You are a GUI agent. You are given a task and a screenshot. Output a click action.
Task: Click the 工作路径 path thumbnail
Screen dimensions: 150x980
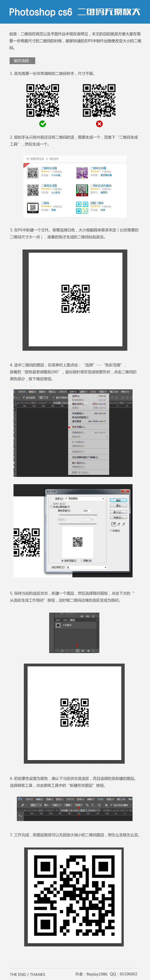point(58,626)
